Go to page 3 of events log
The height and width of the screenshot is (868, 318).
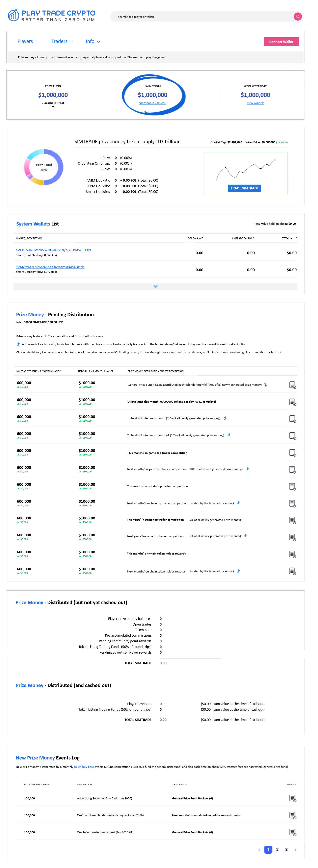[x=286, y=849]
